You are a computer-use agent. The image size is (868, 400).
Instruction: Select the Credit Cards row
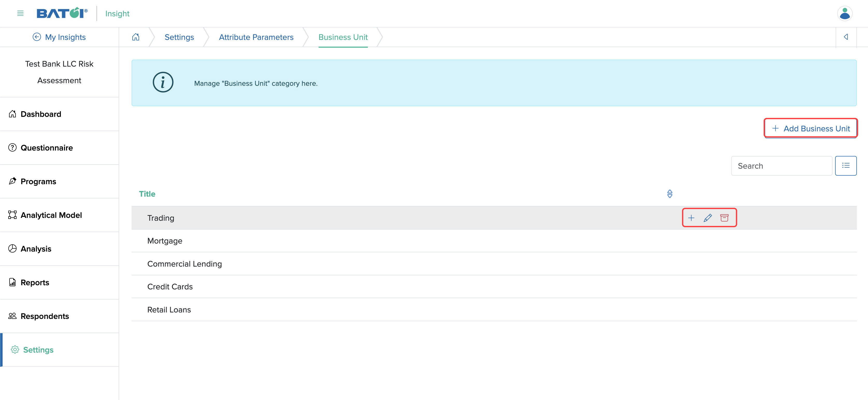pos(494,287)
